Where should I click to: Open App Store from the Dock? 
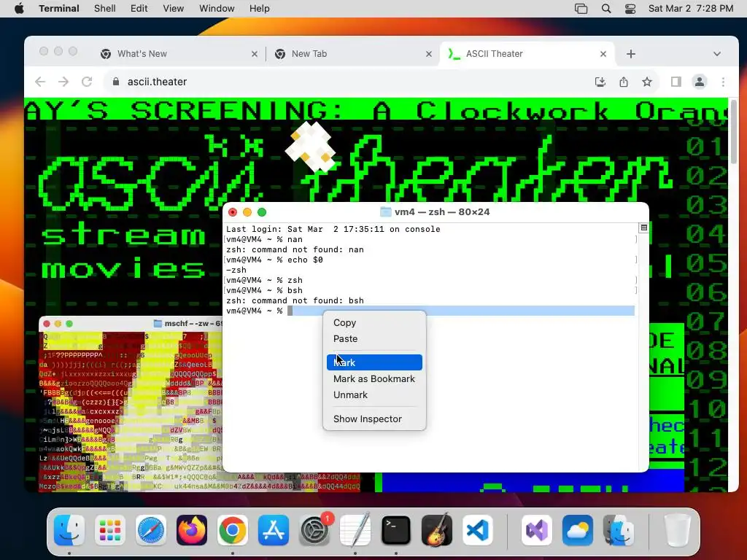click(274, 530)
